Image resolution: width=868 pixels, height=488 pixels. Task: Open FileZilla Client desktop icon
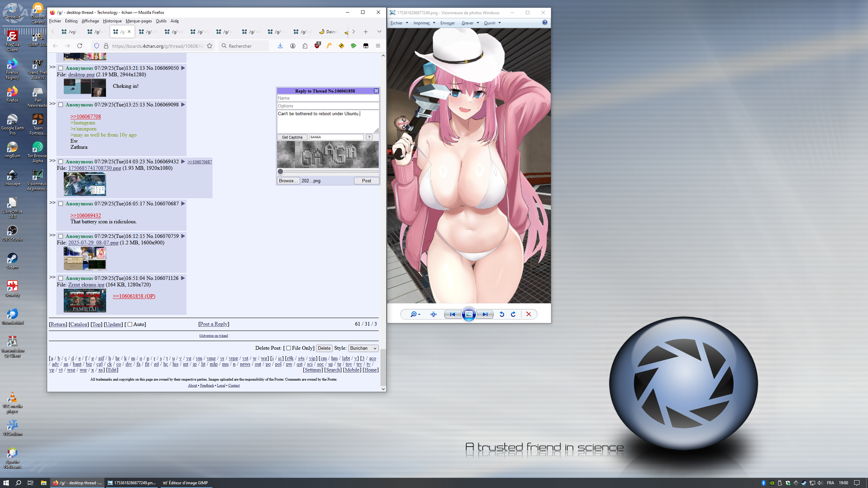(12, 41)
